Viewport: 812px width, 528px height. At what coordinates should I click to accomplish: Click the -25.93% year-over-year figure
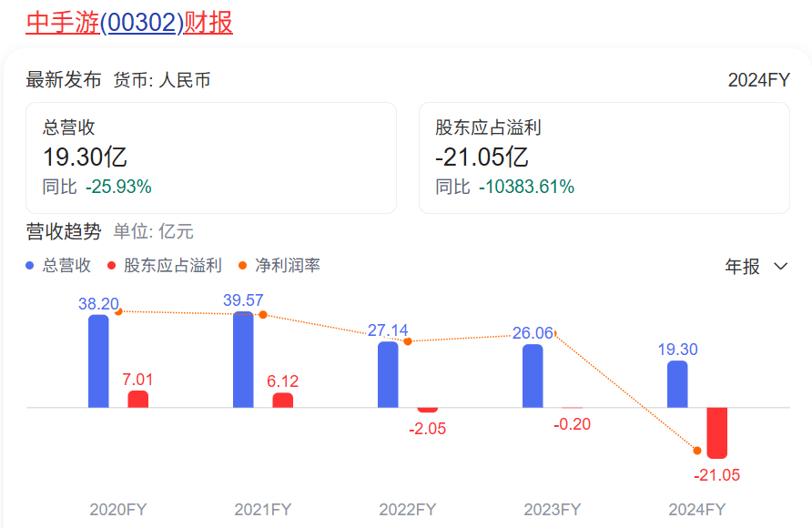[x=118, y=187]
